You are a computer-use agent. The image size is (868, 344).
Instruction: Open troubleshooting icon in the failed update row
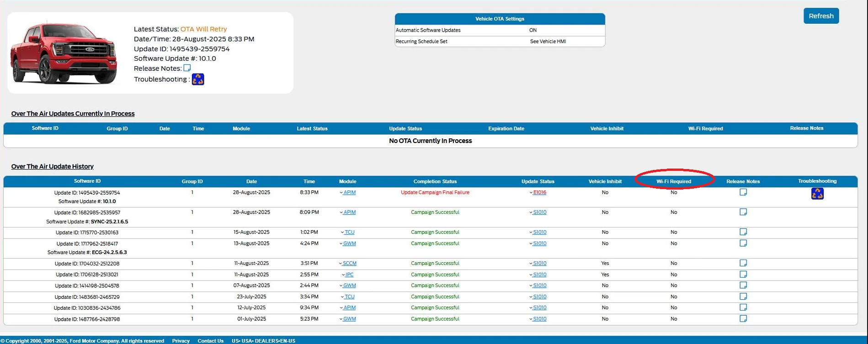tap(817, 194)
